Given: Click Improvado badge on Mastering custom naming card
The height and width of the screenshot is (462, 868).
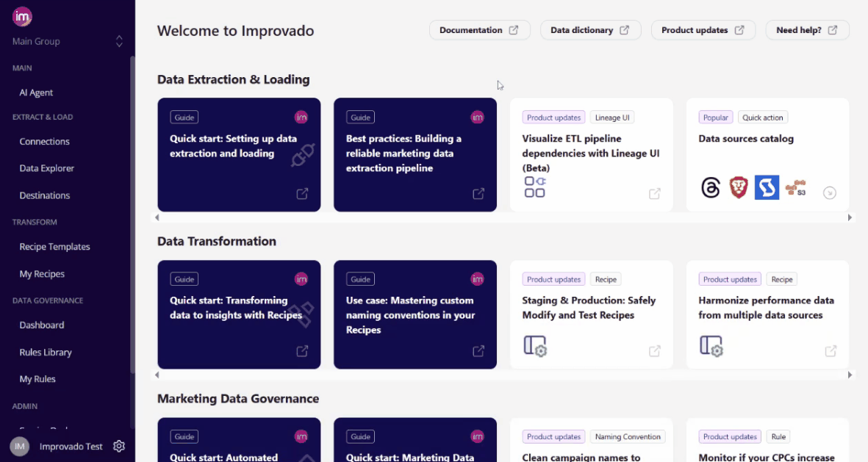Looking at the screenshot, I should point(477,279).
